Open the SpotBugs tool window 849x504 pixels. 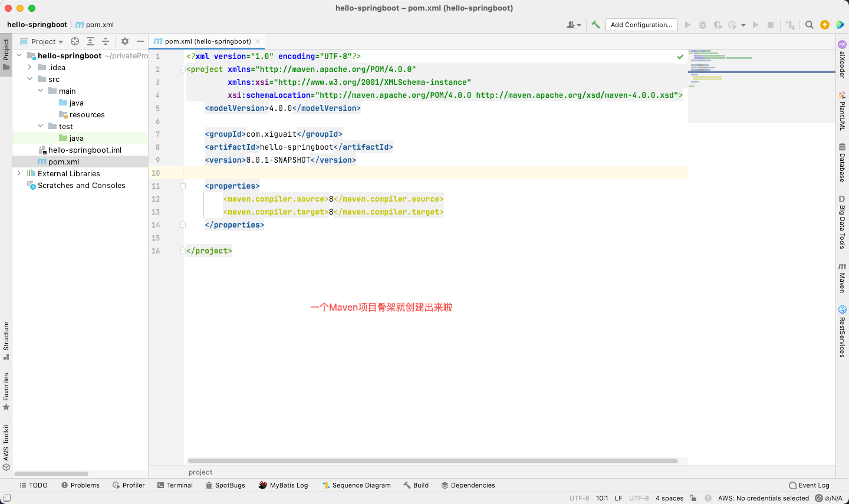click(225, 485)
